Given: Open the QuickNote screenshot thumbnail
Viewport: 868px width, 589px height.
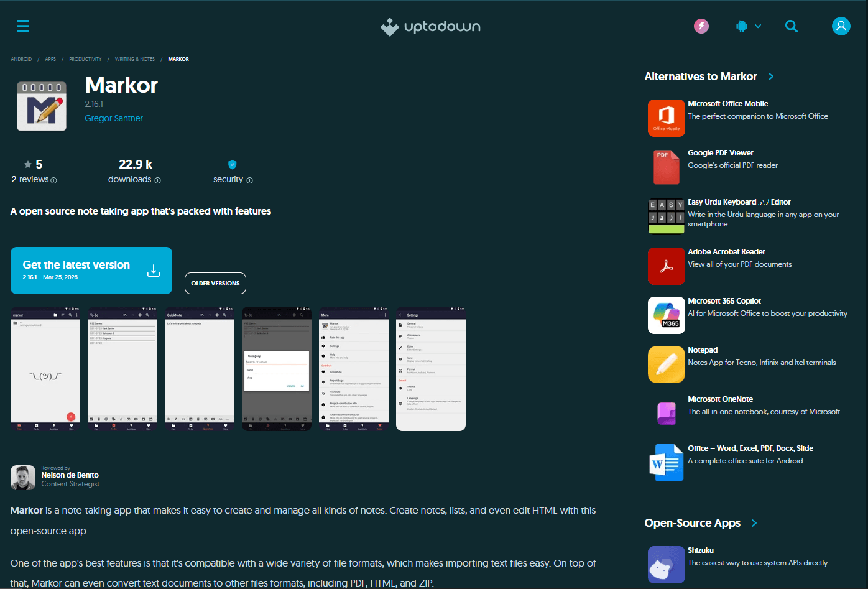Looking at the screenshot, I should [200, 369].
